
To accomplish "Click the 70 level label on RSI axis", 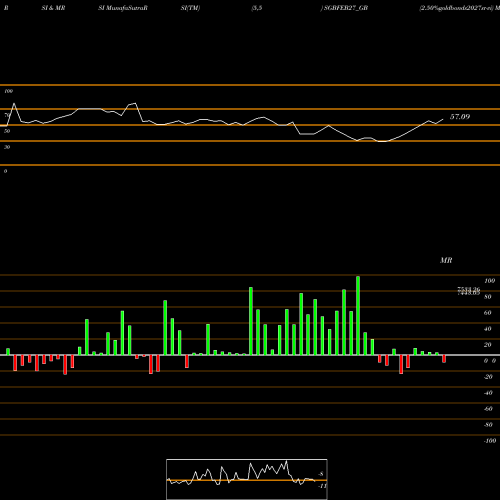I will coord(7,115).
